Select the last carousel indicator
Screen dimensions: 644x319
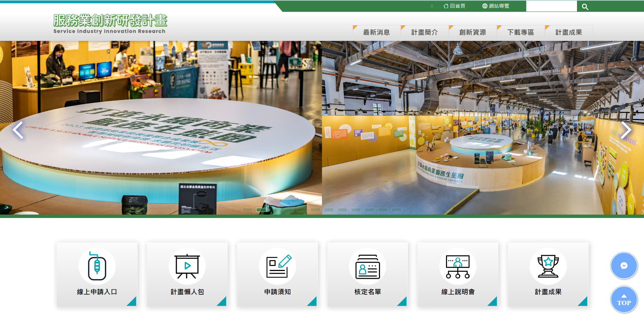point(396,210)
